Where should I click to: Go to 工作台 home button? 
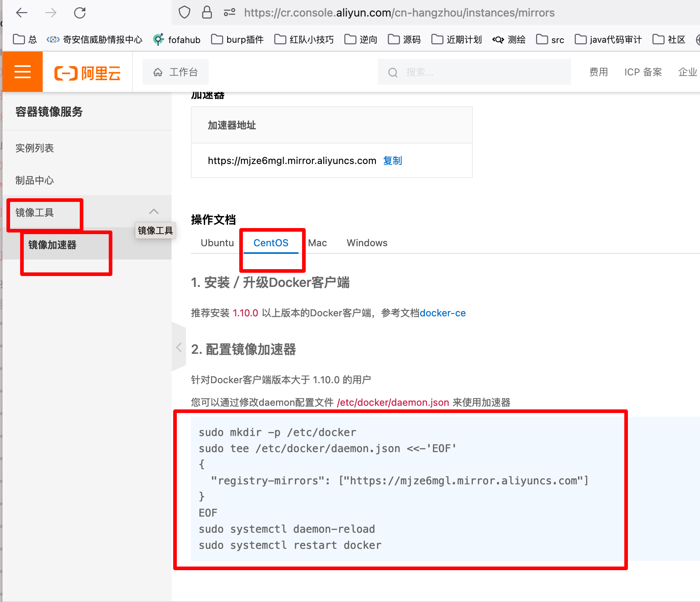pyautogui.click(x=176, y=72)
